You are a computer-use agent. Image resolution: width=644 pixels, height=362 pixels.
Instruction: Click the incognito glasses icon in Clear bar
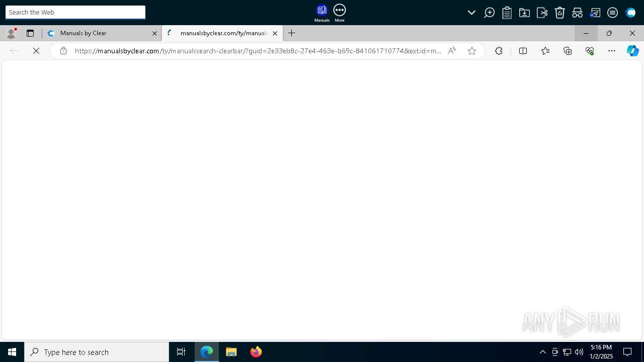[577, 13]
